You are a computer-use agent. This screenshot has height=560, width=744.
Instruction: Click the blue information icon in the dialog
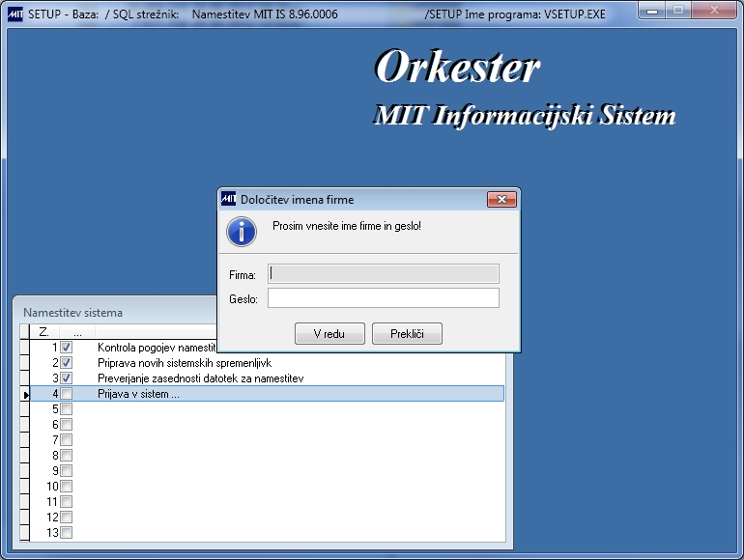pyautogui.click(x=242, y=232)
